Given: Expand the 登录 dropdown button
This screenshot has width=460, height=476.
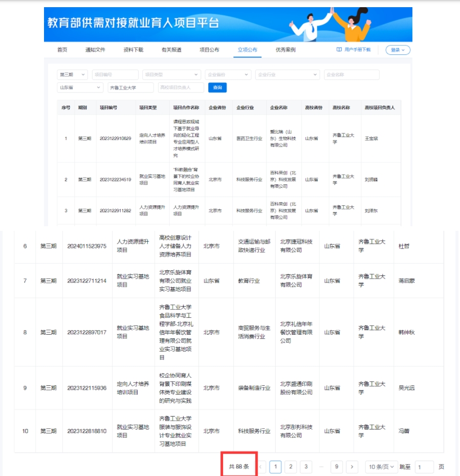Looking at the screenshot, I should click(398, 50).
